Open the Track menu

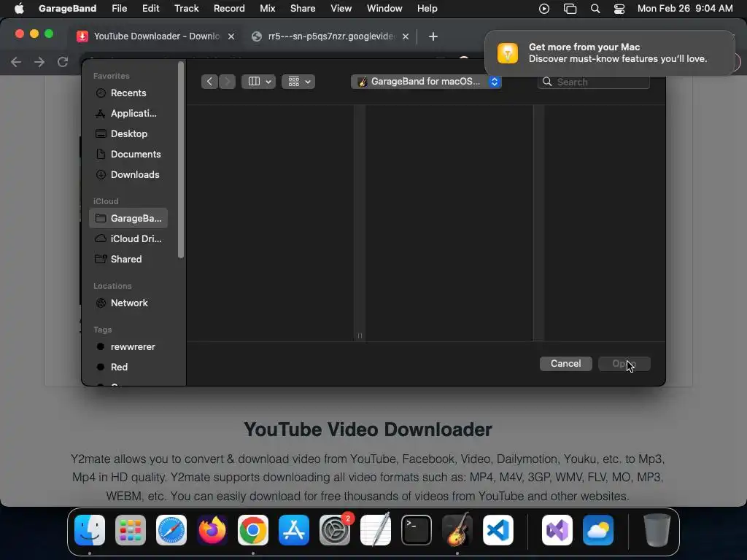186,9
